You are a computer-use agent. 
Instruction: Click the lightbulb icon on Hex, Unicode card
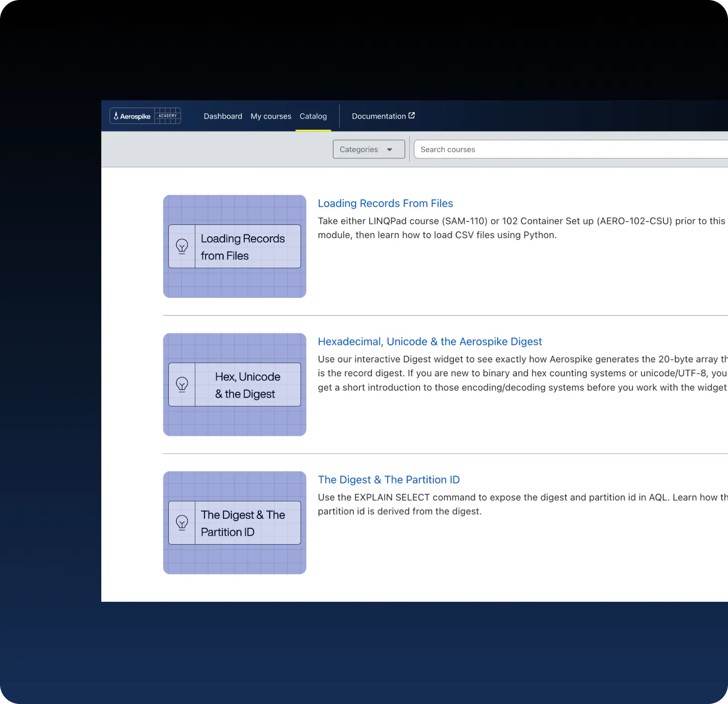(x=182, y=384)
